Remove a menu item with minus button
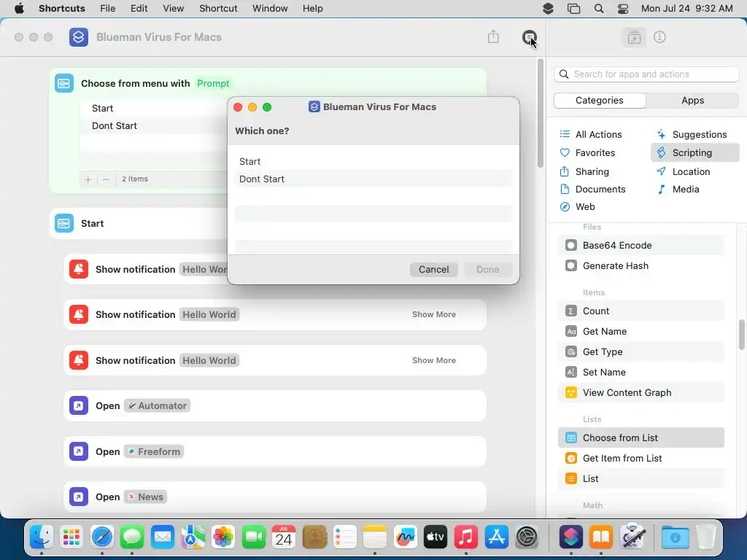This screenshot has width=747, height=560. tap(107, 179)
